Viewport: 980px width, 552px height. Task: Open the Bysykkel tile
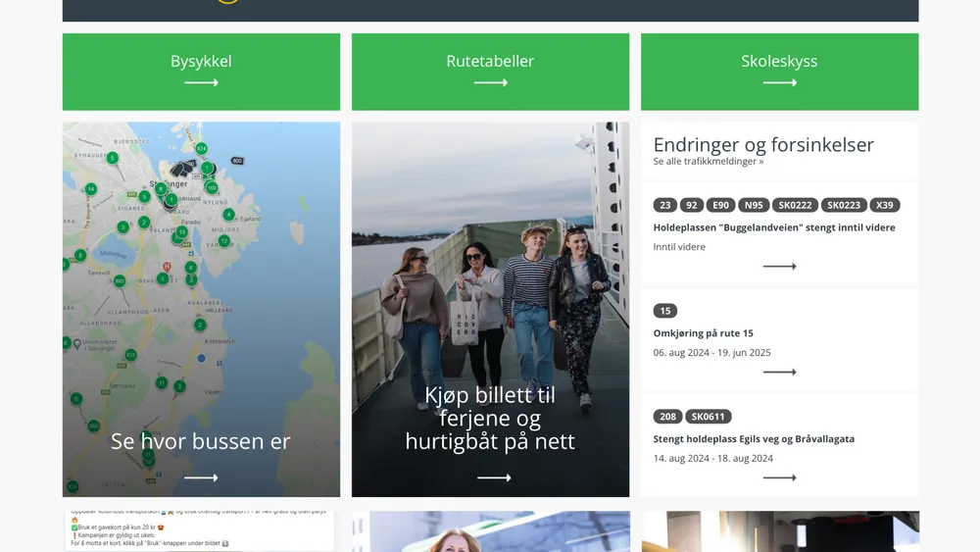click(201, 72)
